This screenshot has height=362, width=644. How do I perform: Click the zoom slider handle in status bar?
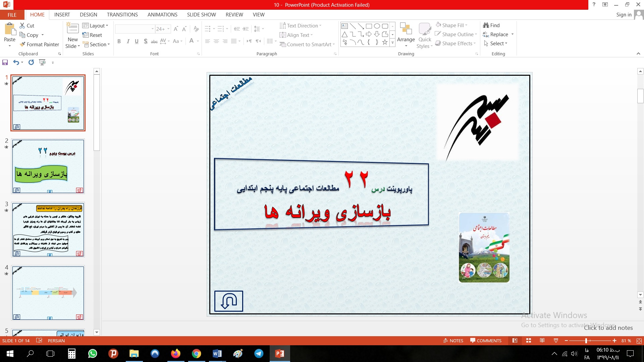pyautogui.click(x=586, y=341)
